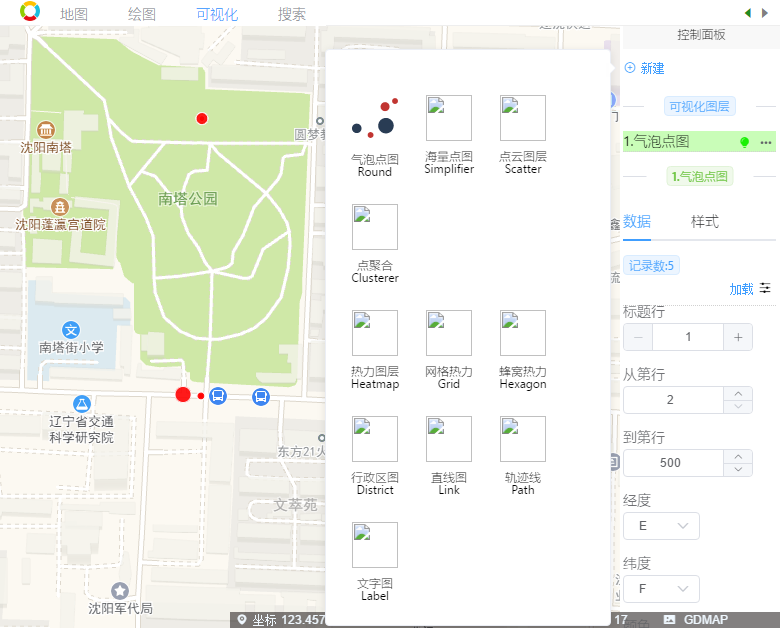Toggle visibility bulb of 1.气泡点图 layer
The width and height of the screenshot is (780, 628).
(744, 142)
